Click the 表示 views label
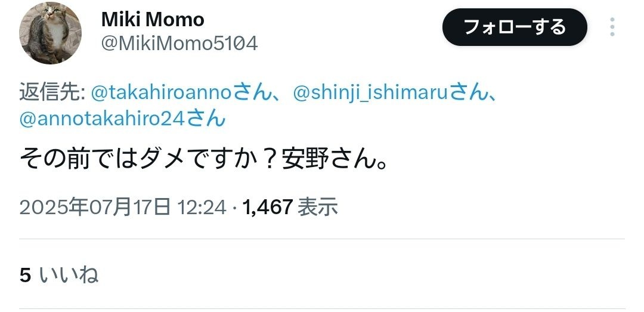The width and height of the screenshot is (644, 312). (x=317, y=207)
